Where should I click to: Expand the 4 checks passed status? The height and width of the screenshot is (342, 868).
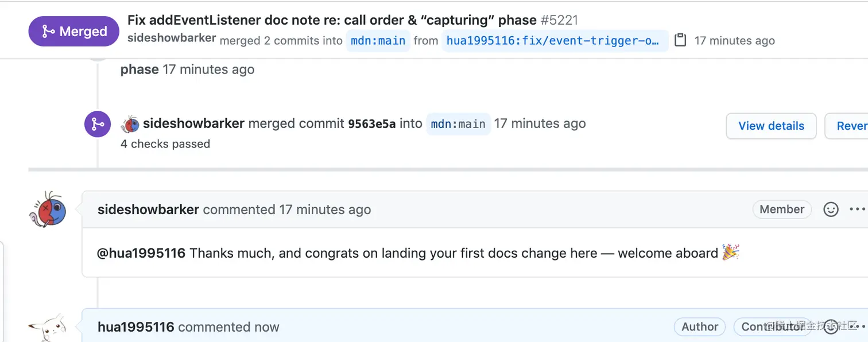165,144
